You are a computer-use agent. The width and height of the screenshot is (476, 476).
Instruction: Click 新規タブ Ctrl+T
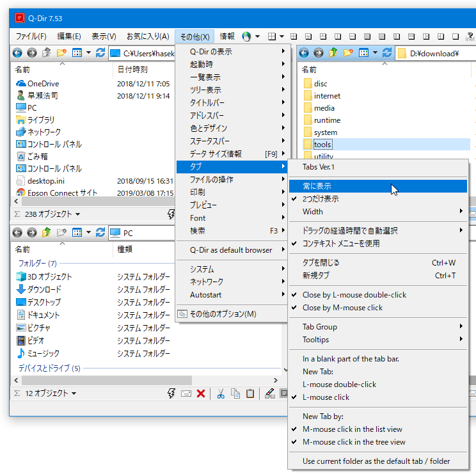tap(378, 275)
